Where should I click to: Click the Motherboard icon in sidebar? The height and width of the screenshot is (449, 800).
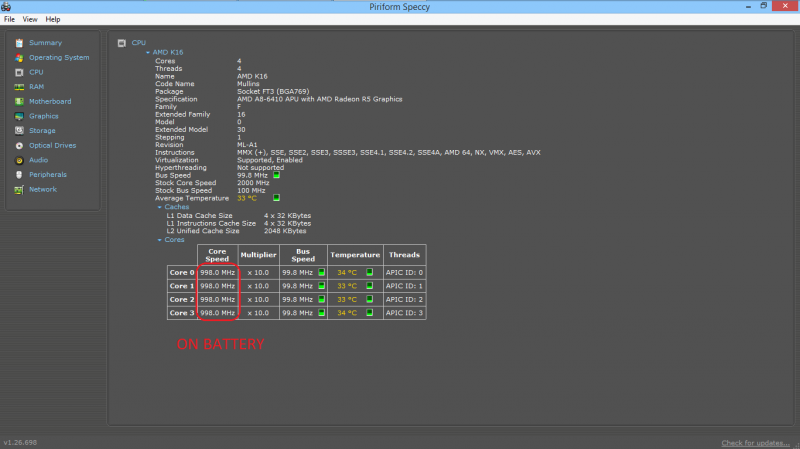click(19, 102)
